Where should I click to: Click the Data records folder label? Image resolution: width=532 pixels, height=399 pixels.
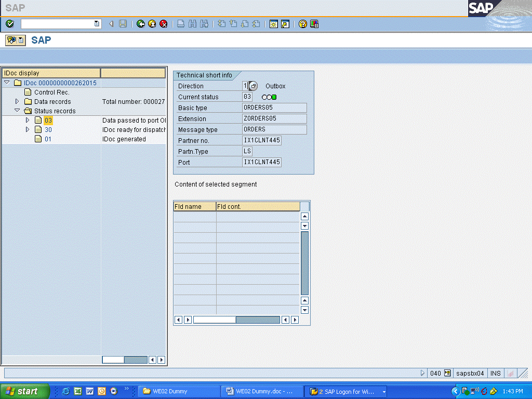coord(52,102)
